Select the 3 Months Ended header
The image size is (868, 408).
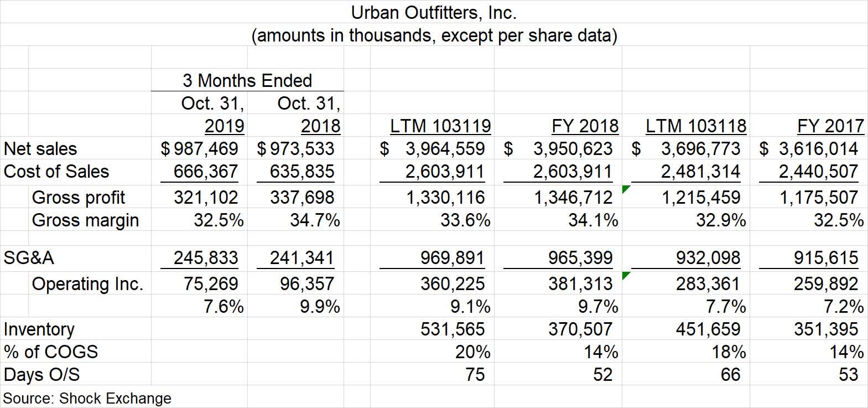(247, 81)
